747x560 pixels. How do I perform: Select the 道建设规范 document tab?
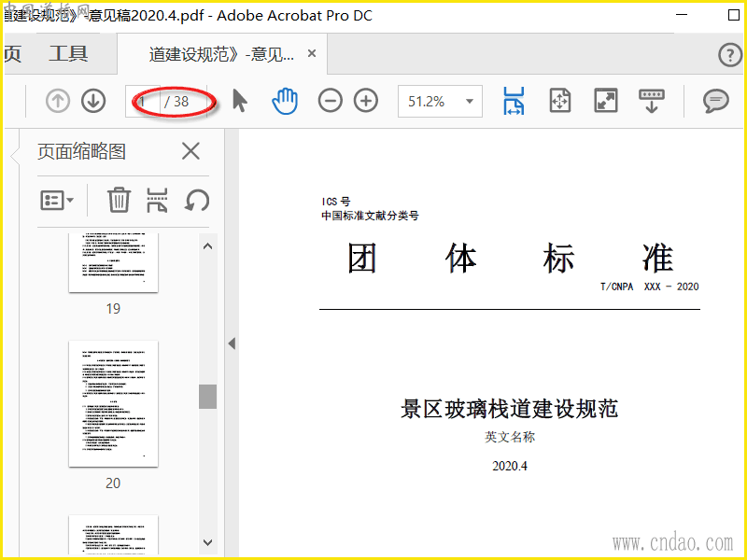(221, 54)
